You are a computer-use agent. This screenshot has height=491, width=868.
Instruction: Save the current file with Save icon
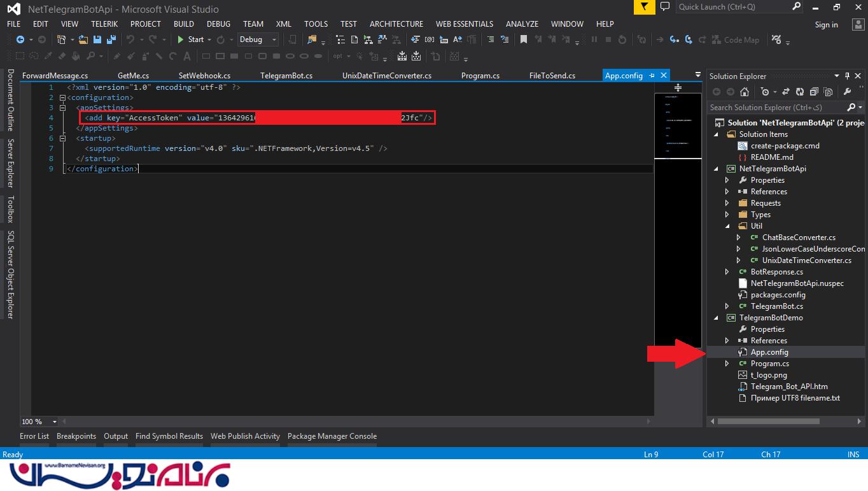tap(98, 39)
